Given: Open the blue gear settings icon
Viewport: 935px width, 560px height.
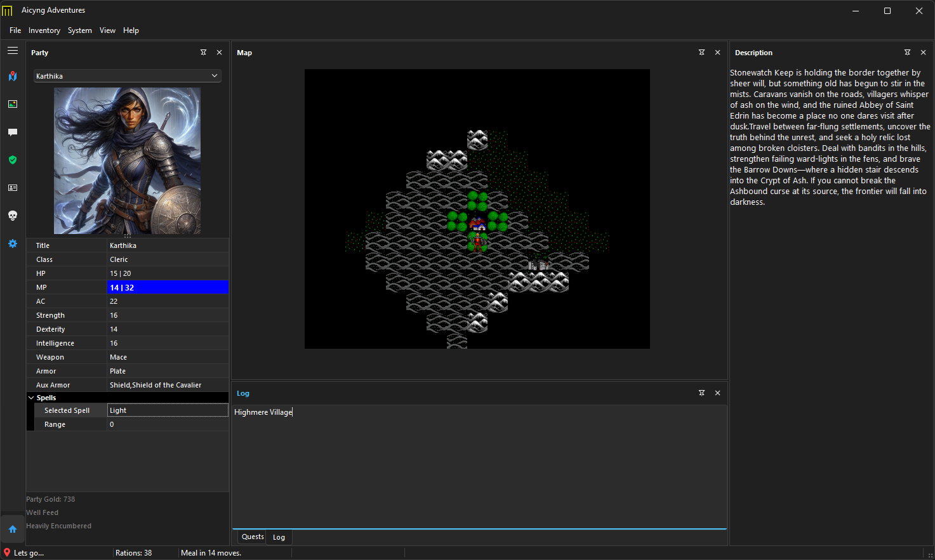Looking at the screenshot, I should tap(13, 244).
